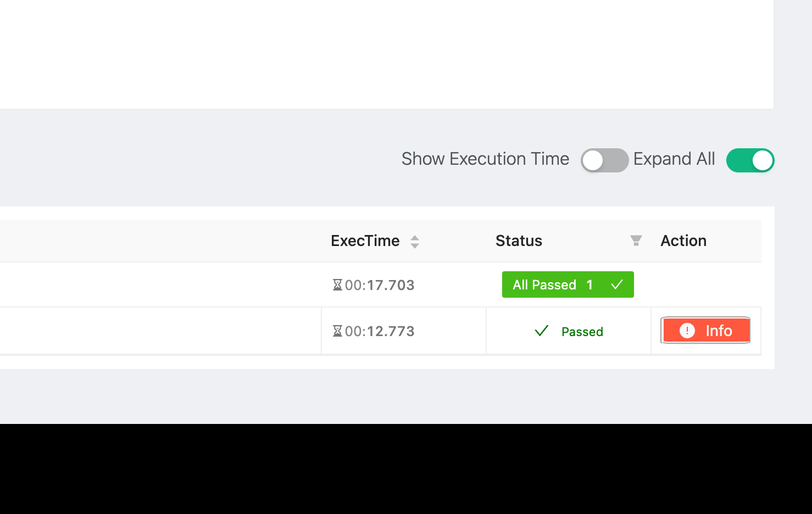This screenshot has height=514, width=812.
Task: Click the Status column header label
Action: click(x=519, y=241)
